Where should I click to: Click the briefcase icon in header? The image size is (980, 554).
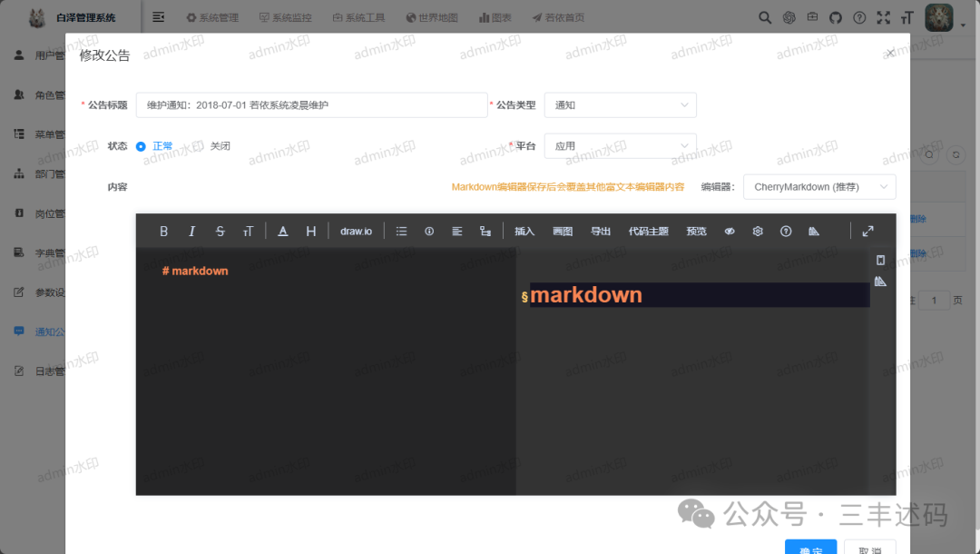point(812,17)
